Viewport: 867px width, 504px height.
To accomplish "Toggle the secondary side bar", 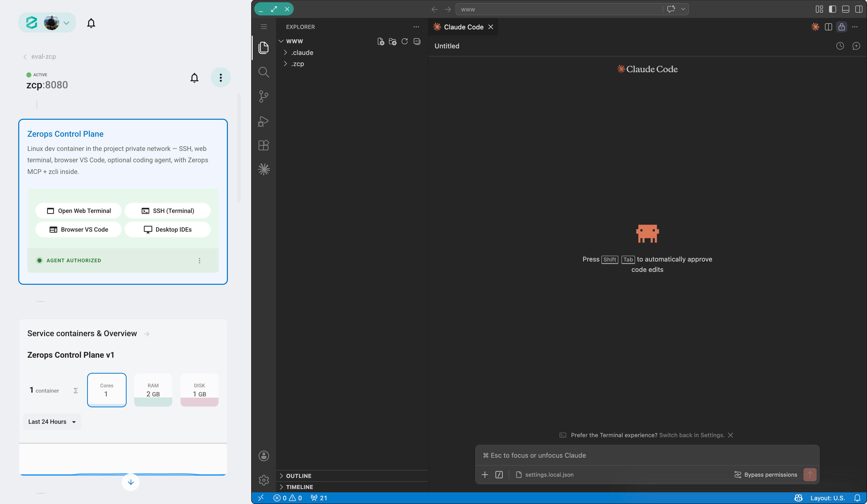I will (859, 9).
